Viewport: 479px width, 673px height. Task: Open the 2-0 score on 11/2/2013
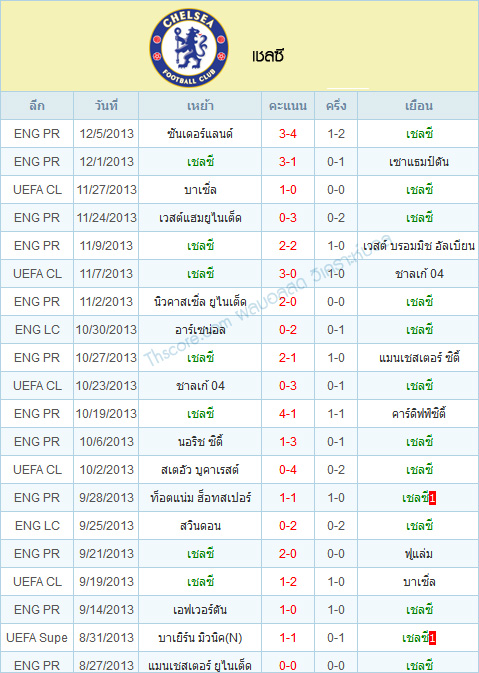coord(288,302)
